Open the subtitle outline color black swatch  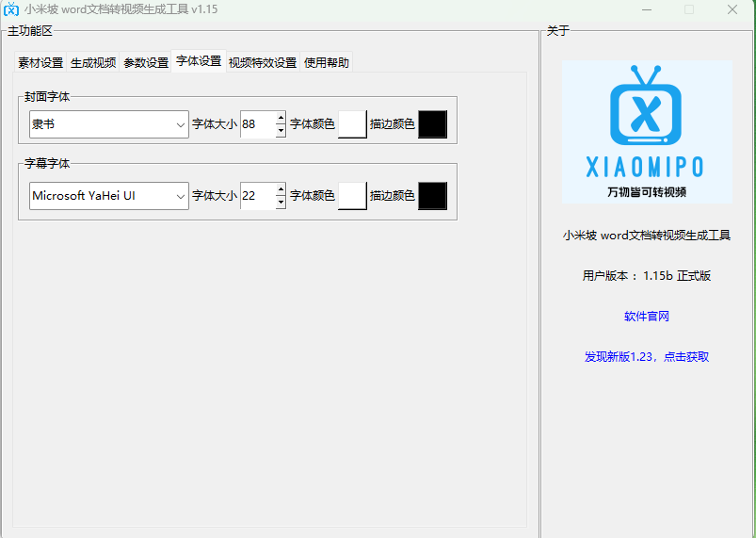coord(432,196)
